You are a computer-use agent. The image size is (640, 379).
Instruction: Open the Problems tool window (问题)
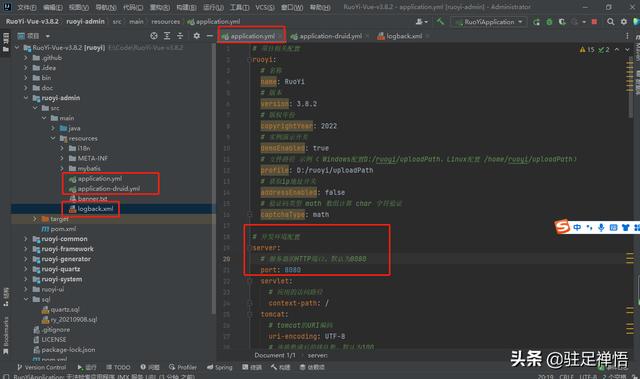coord(150,367)
